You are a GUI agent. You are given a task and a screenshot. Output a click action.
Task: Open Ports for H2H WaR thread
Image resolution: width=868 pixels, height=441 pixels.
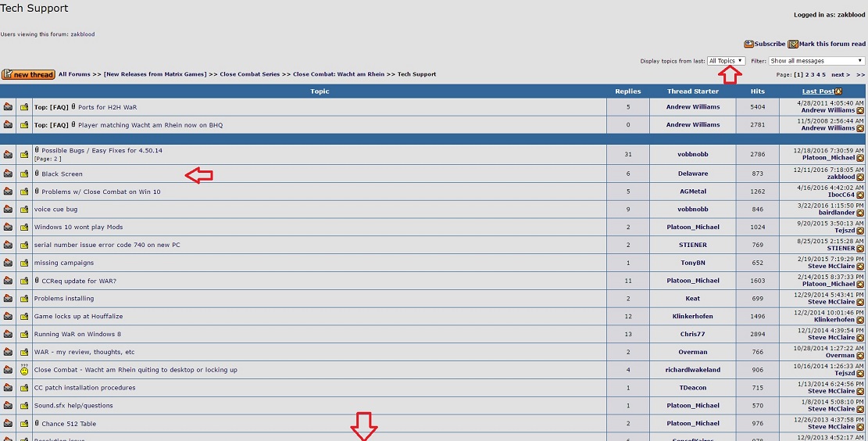coord(107,107)
